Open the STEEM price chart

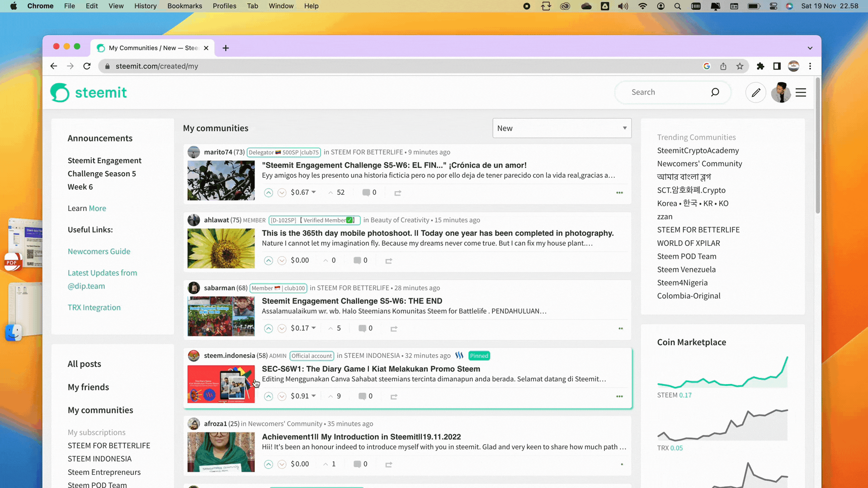pos(722,372)
